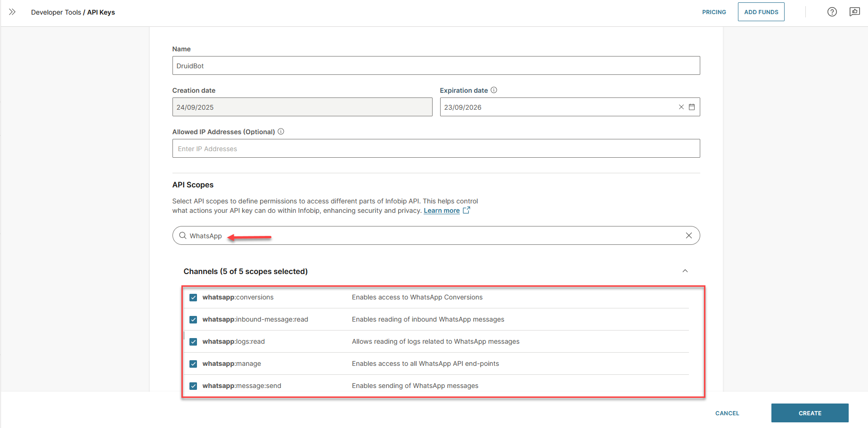Image resolution: width=868 pixels, height=428 pixels.
Task: Open the Developer Tools breadcrumb
Action: [x=56, y=12]
